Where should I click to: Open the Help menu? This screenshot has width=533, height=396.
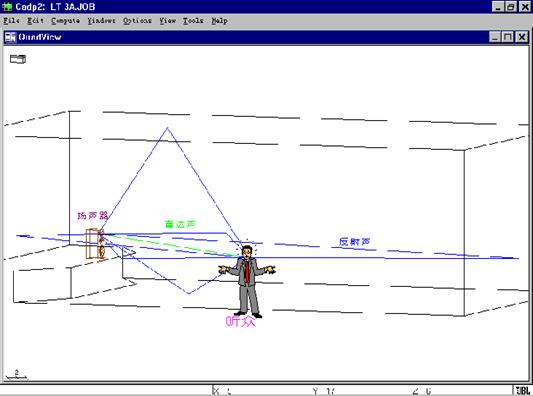pos(219,21)
